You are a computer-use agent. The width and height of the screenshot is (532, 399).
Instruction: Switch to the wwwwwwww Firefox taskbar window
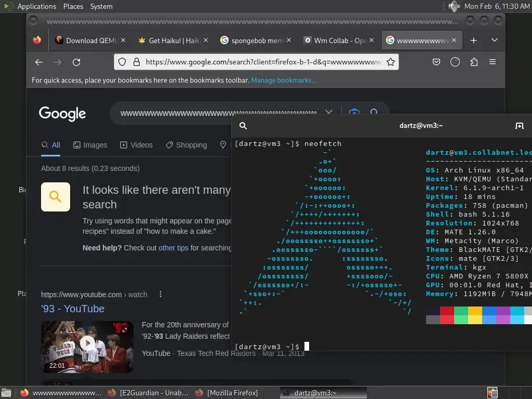click(x=61, y=393)
